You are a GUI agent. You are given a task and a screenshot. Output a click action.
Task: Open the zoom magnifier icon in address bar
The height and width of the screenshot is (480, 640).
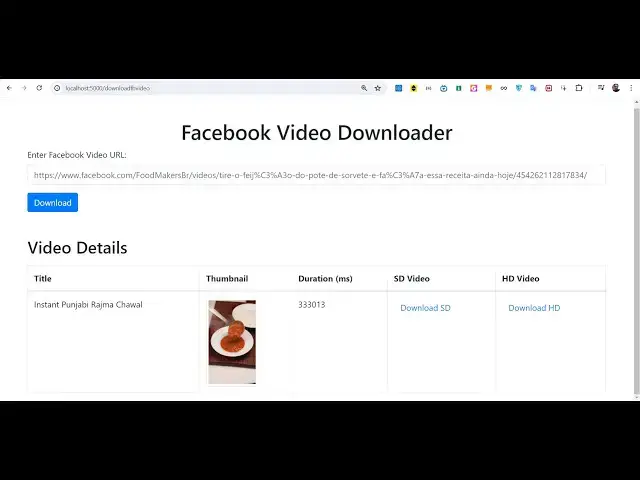(x=364, y=88)
